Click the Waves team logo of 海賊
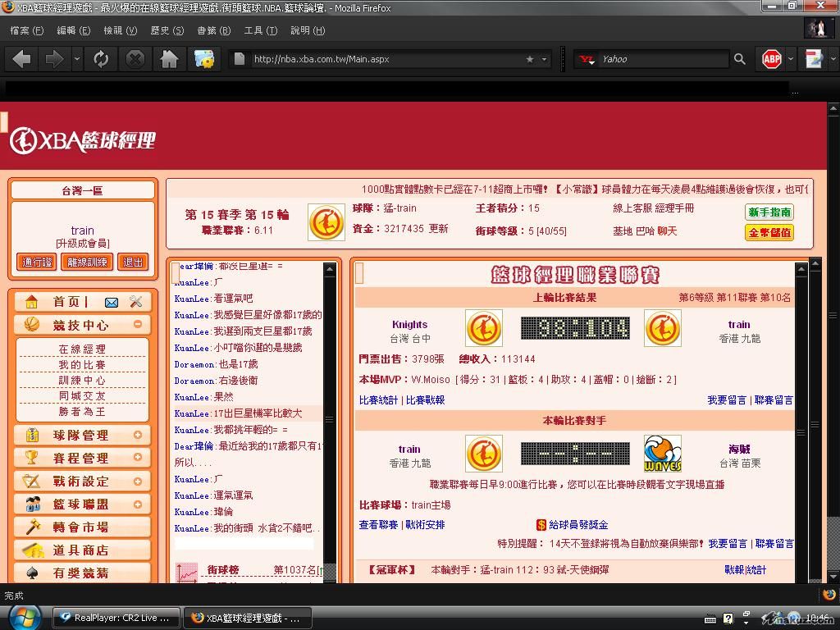The image size is (840, 630). 663,454
